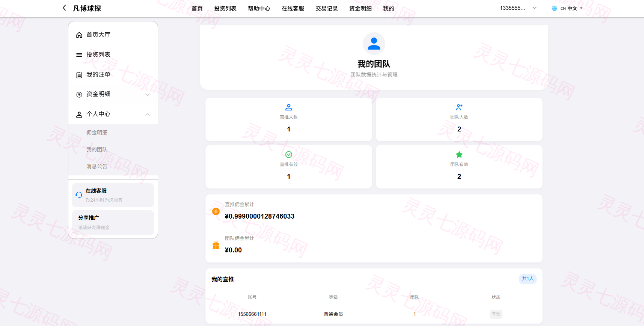This screenshot has height=326, width=644.
Task: Click the green star icon above 团队有效
Action: [459, 155]
